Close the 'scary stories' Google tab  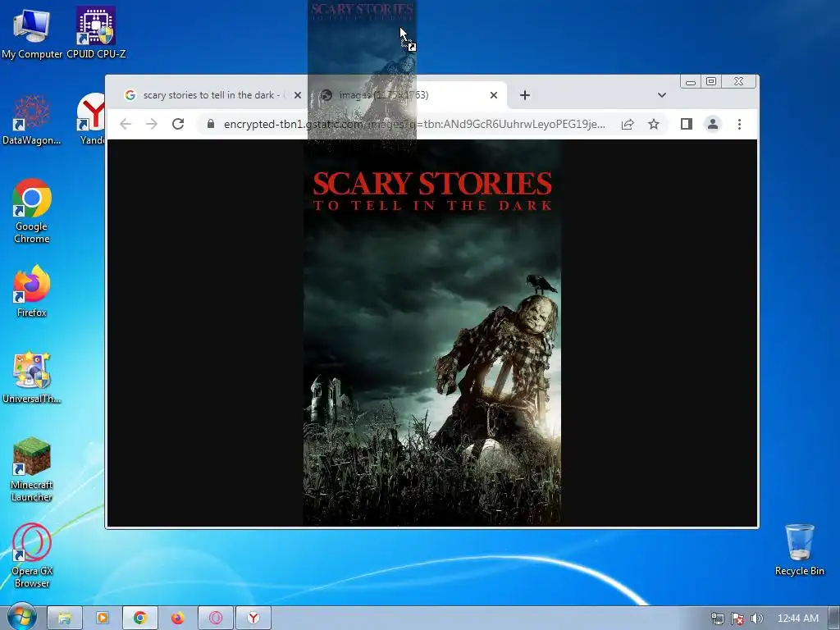[298, 95]
